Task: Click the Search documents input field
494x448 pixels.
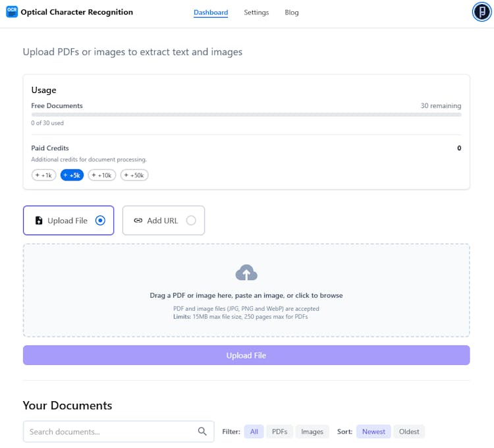Action: 109,432
